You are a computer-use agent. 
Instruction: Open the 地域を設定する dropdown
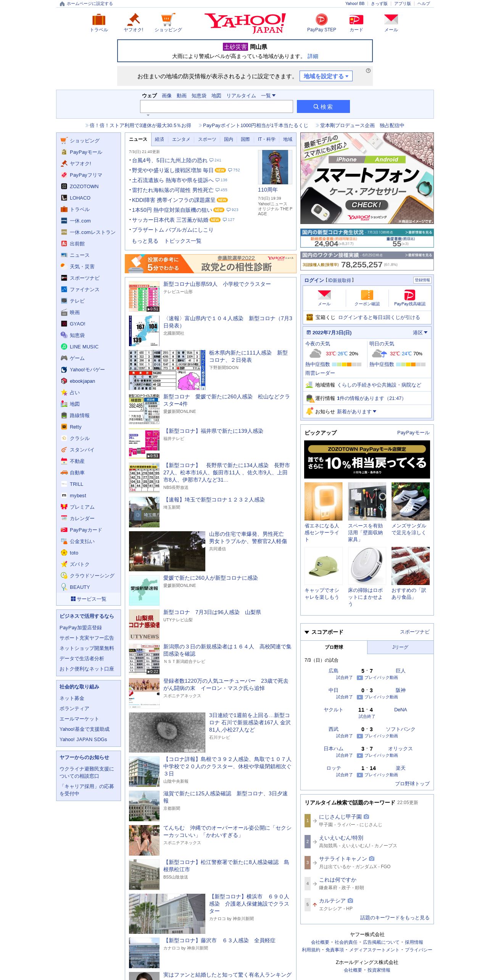pos(326,76)
